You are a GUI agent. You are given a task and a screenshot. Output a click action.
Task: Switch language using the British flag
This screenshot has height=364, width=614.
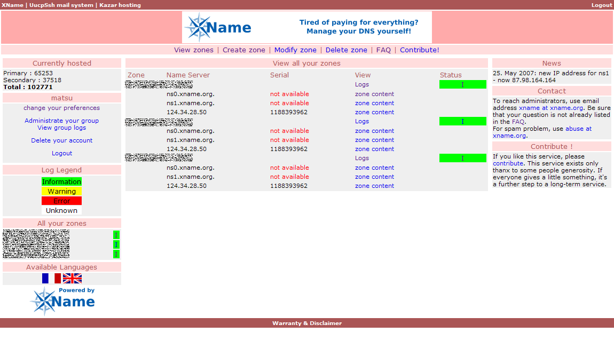tap(73, 278)
